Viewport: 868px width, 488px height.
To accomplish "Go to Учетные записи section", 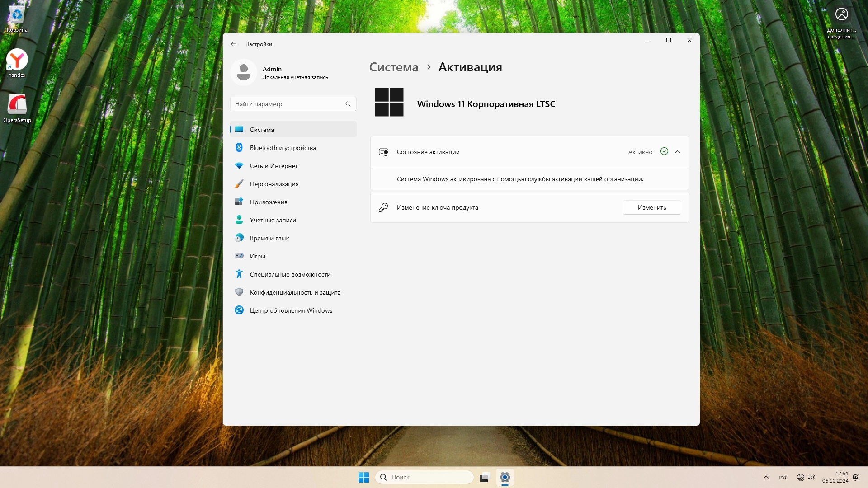I will (273, 220).
